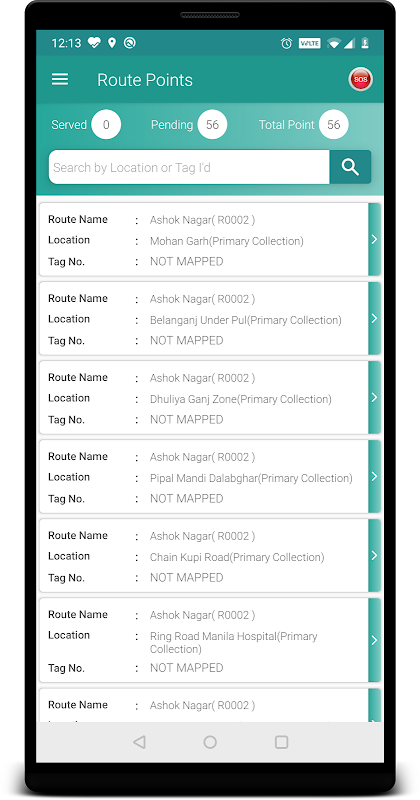Select the Dhuliya Ganj Zone(Primary Collection) location text

point(240,399)
